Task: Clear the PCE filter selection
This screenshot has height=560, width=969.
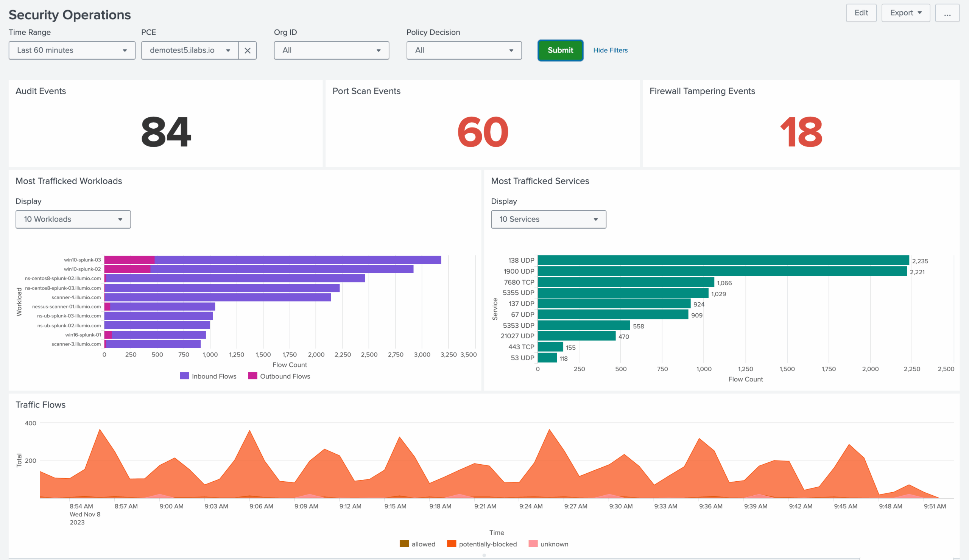Action: 248,50
